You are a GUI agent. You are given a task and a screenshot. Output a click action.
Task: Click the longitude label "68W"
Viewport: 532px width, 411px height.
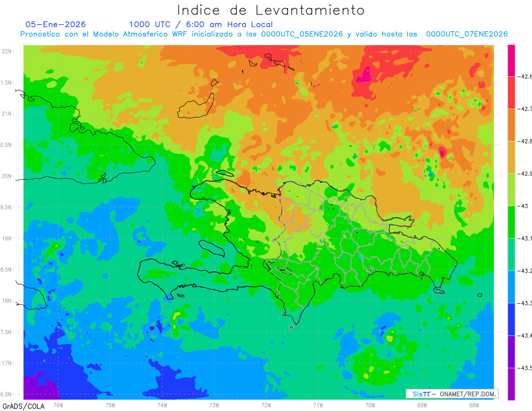click(x=474, y=404)
